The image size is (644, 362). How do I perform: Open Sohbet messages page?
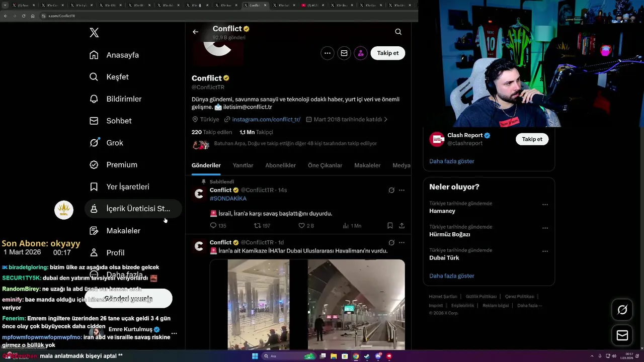pos(111,121)
